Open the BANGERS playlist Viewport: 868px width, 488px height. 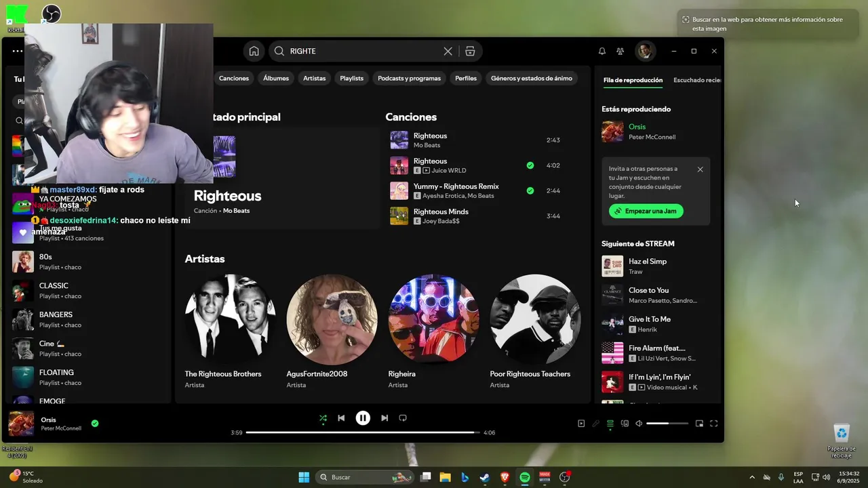point(90,319)
